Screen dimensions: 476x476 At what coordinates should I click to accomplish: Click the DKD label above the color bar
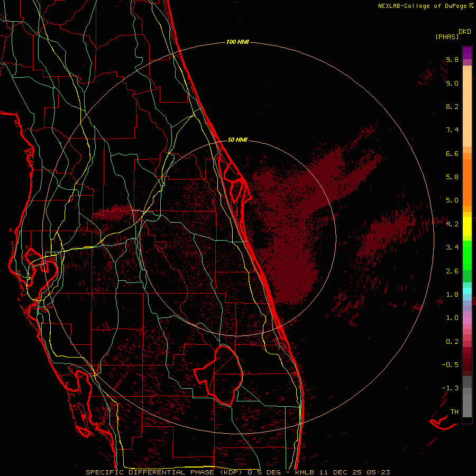pos(465,32)
